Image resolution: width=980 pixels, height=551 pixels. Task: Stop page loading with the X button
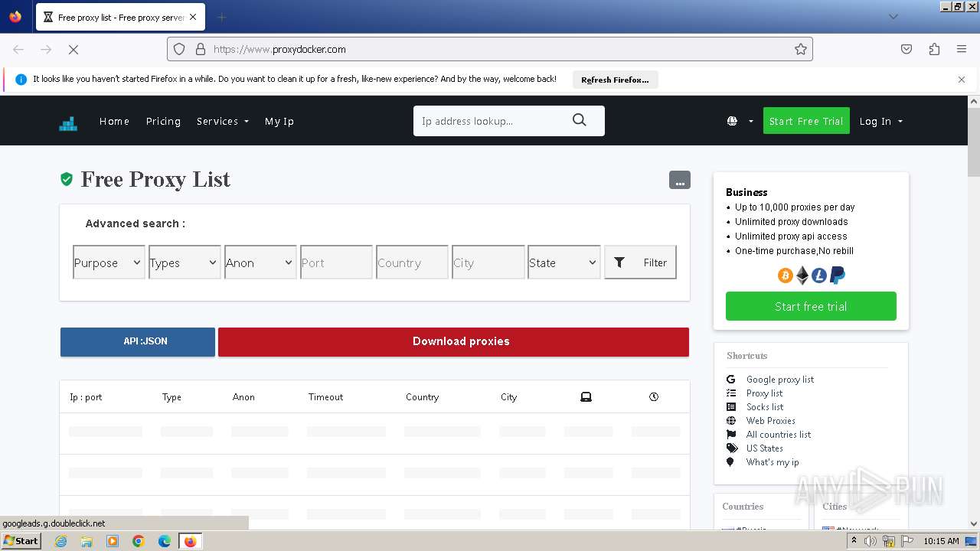point(73,49)
